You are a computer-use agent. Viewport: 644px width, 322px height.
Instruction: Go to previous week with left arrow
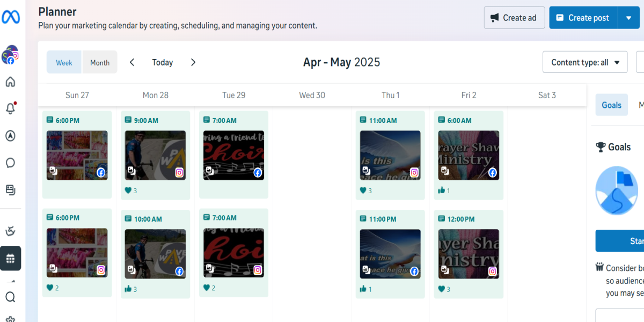[132, 62]
